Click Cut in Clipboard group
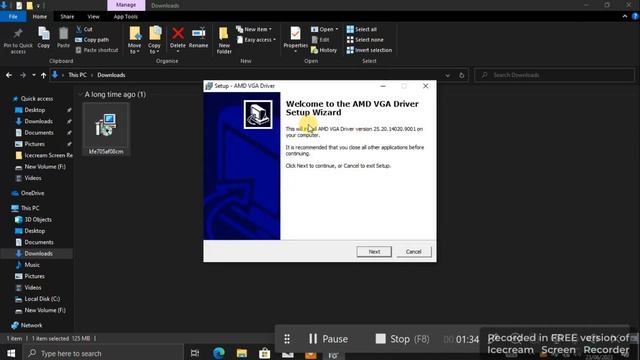Viewport: 640px width, 360px height. coord(84,29)
